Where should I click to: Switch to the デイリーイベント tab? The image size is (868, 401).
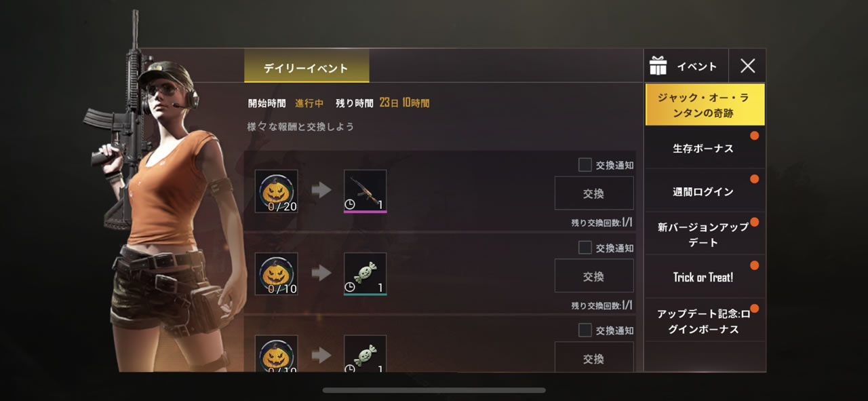307,68
